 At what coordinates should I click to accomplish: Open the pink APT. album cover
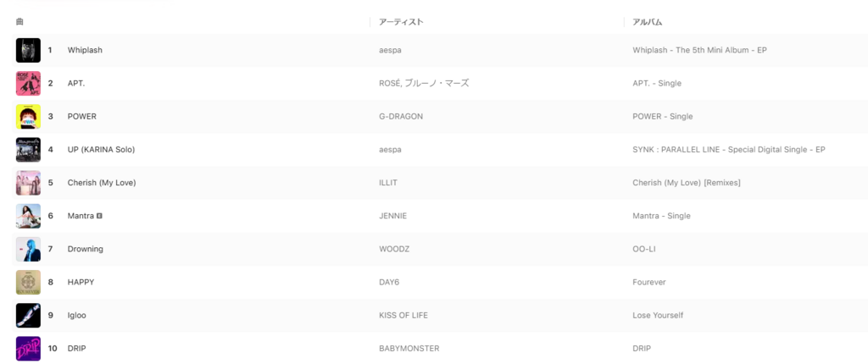[28, 83]
